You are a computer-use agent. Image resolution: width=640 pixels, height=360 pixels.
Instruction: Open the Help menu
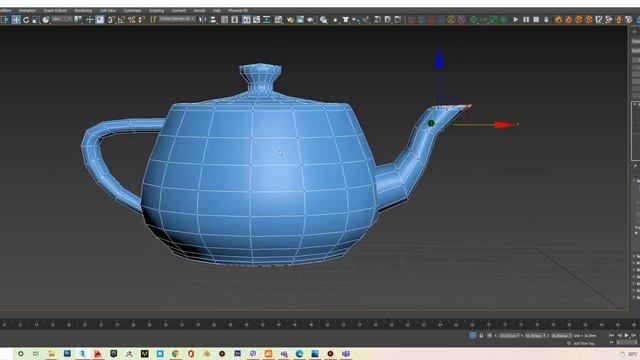(x=217, y=11)
